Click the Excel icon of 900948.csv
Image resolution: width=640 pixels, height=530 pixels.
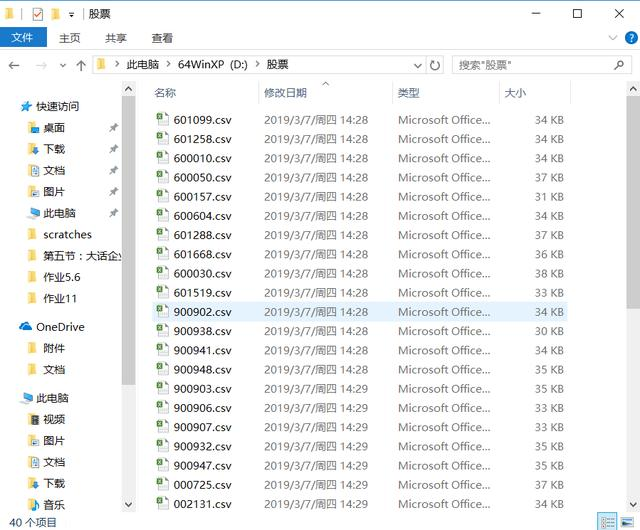[x=162, y=369]
